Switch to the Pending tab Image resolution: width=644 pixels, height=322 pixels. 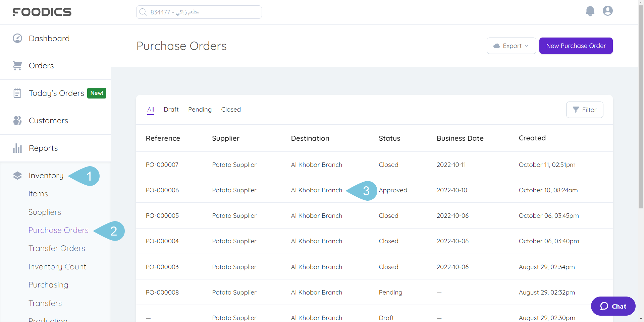tap(200, 109)
